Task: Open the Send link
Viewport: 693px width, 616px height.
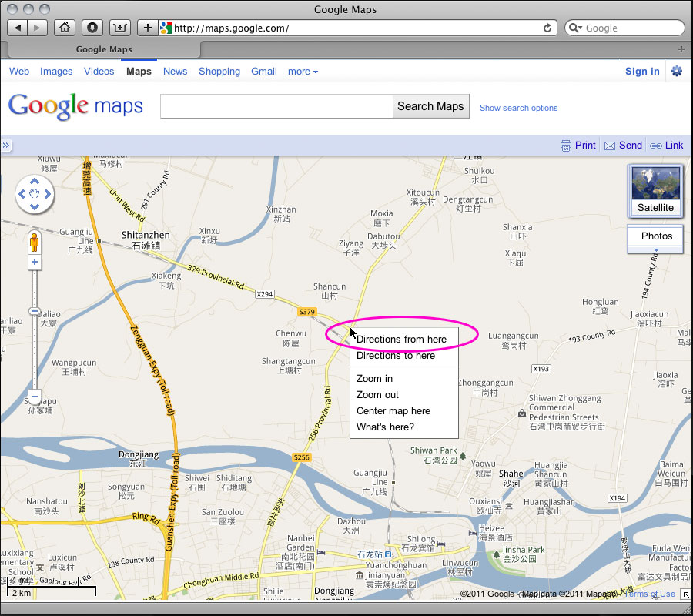Action: pyautogui.click(x=630, y=146)
